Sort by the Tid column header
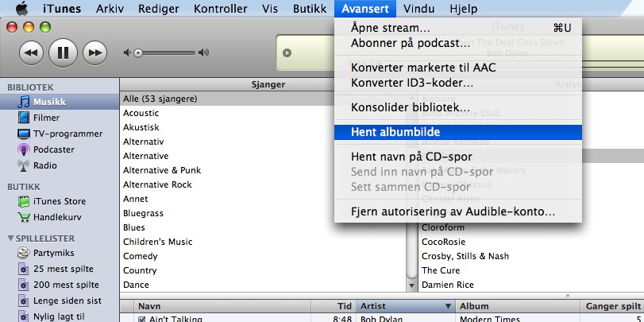 point(334,306)
